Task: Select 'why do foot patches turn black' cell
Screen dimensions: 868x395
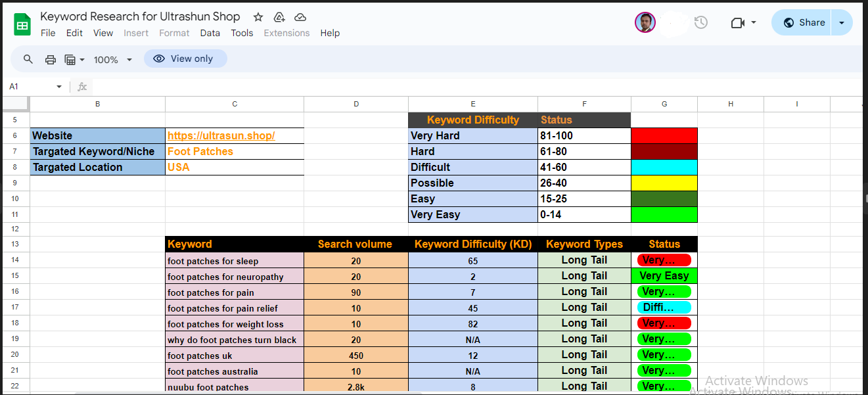Action: 235,339
